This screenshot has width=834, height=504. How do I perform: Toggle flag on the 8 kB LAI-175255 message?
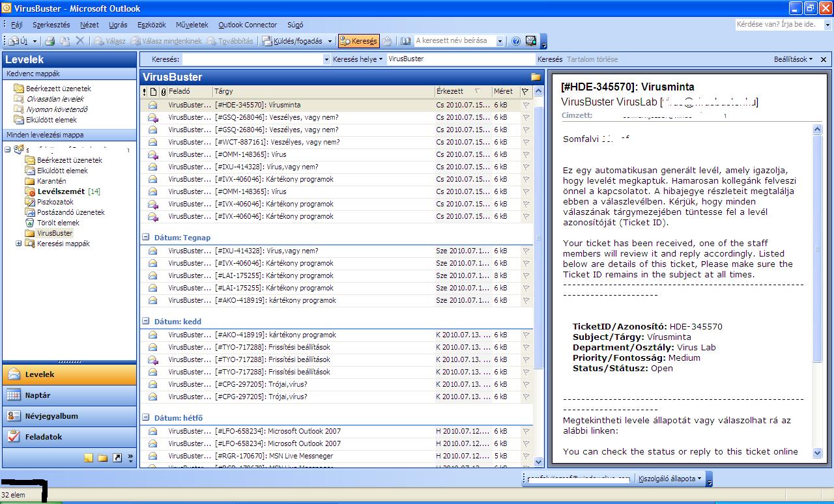click(x=526, y=275)
